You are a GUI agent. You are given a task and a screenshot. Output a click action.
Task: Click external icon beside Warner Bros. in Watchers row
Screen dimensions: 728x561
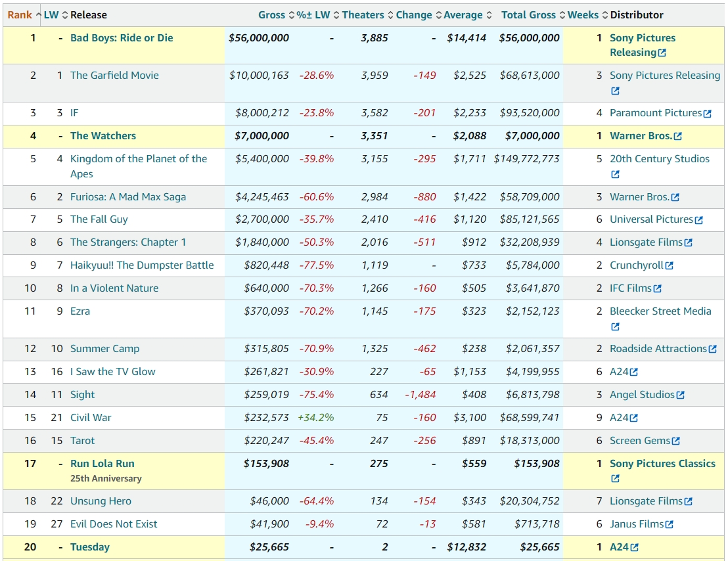coord(678,137)
